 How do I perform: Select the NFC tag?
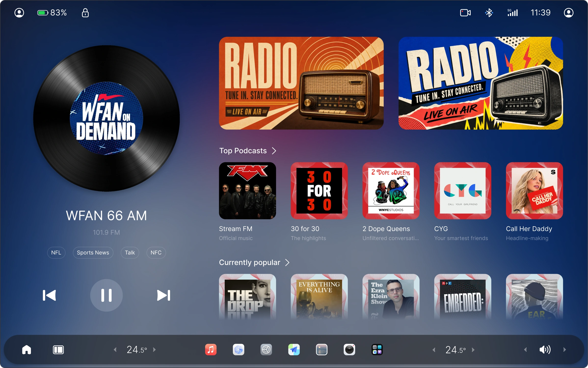156,253
